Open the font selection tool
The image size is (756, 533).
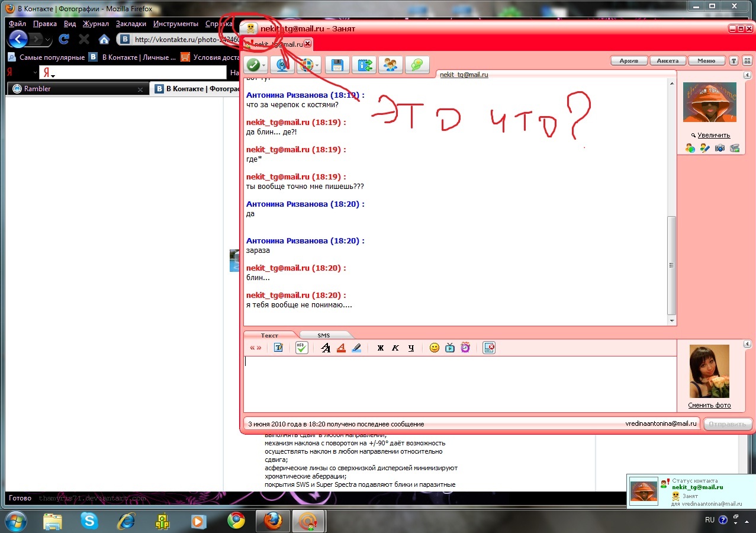click(x=325, y=348)
